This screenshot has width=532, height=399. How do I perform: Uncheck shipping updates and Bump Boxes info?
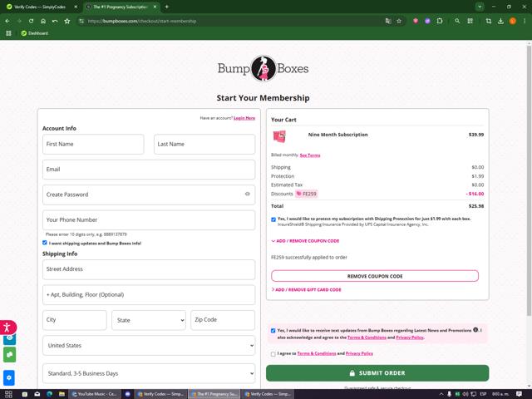[x=44, y=243]
